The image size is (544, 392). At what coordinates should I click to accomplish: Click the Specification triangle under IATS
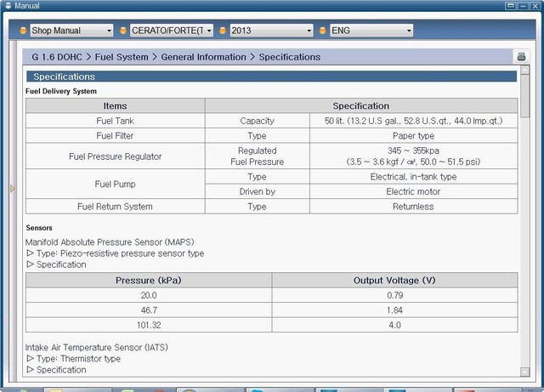[30, 370]
